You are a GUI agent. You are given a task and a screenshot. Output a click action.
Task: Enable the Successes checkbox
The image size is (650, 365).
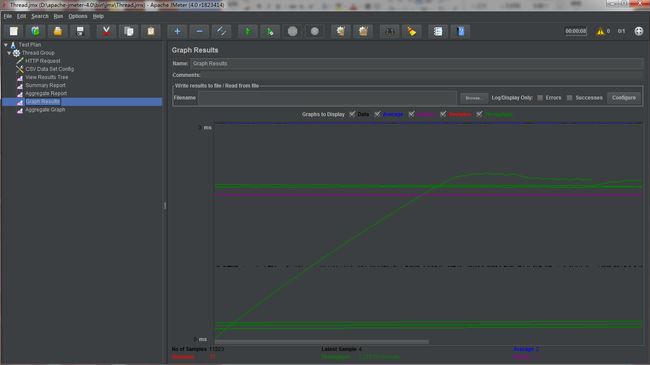[x=569, y=98]
